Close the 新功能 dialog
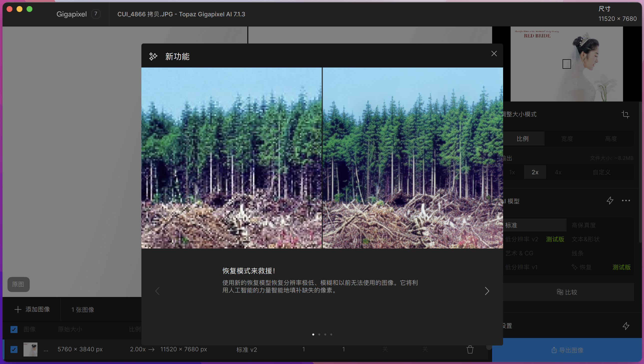The width and height of the screenshot is (644, 364). pyautogui.click(x=494, y=53)
